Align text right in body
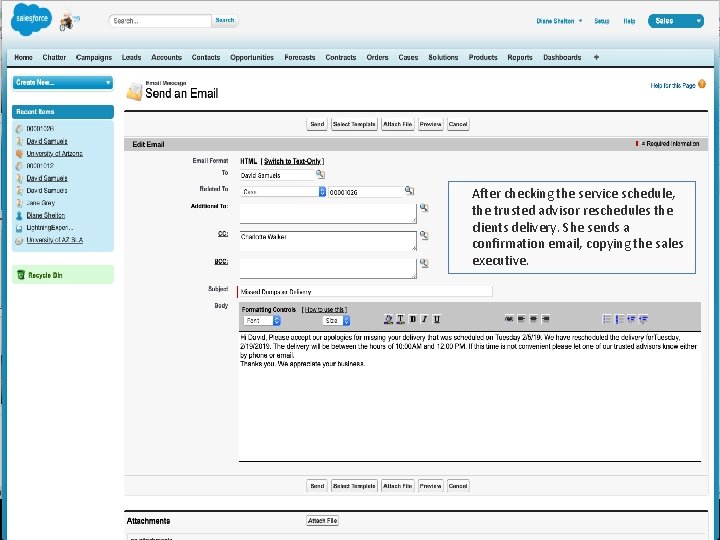Viewport: 720px width, 540px height. tap(546, 318)
